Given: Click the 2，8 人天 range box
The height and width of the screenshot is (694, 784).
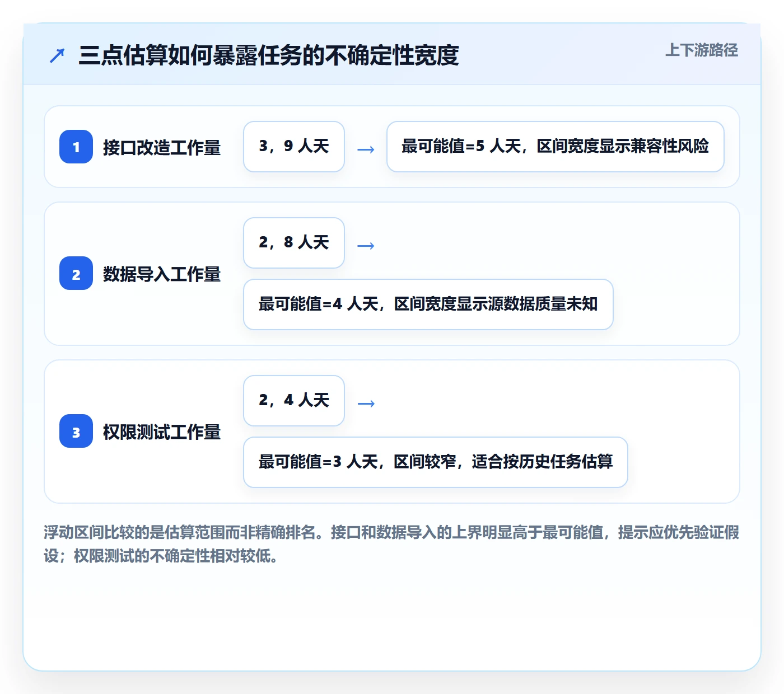Looking at the screenshot, I should point(294,243).
